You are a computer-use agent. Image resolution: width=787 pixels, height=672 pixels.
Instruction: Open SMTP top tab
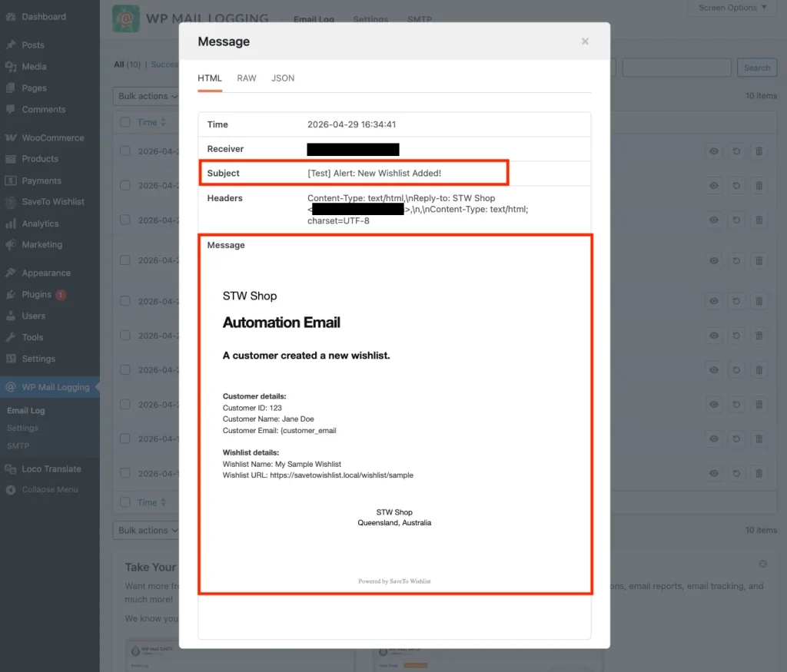point(420,19)
